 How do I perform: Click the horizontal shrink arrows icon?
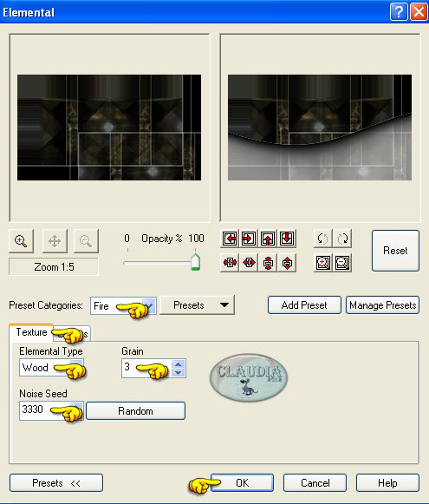point(230,263)
